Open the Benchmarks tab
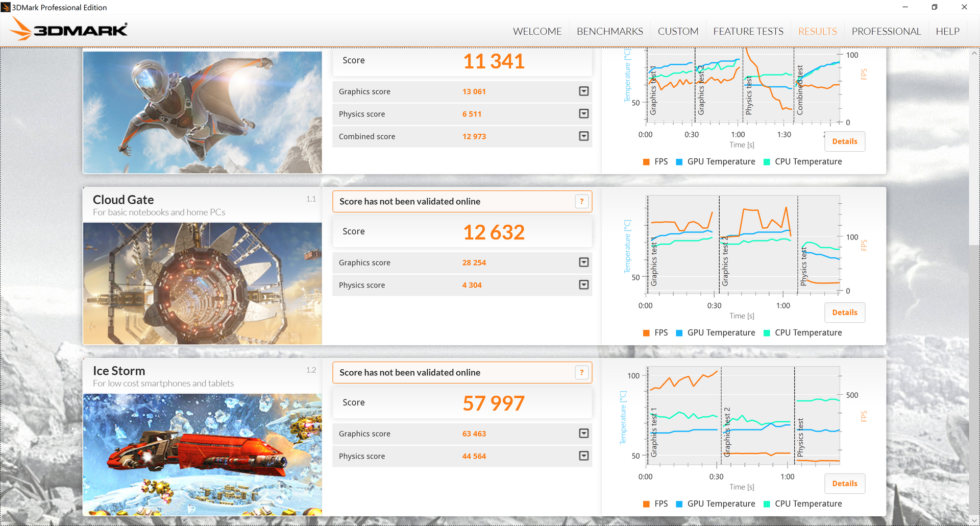 point(610,32)
